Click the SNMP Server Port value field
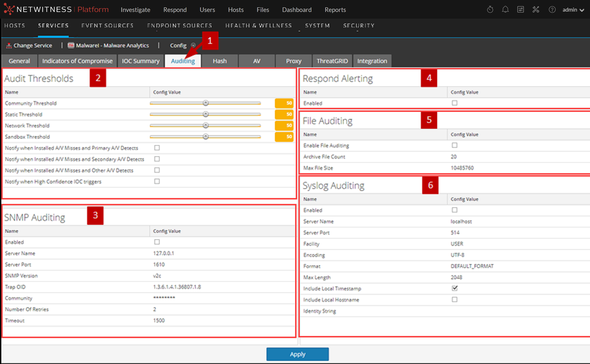 tap(159, 264)
